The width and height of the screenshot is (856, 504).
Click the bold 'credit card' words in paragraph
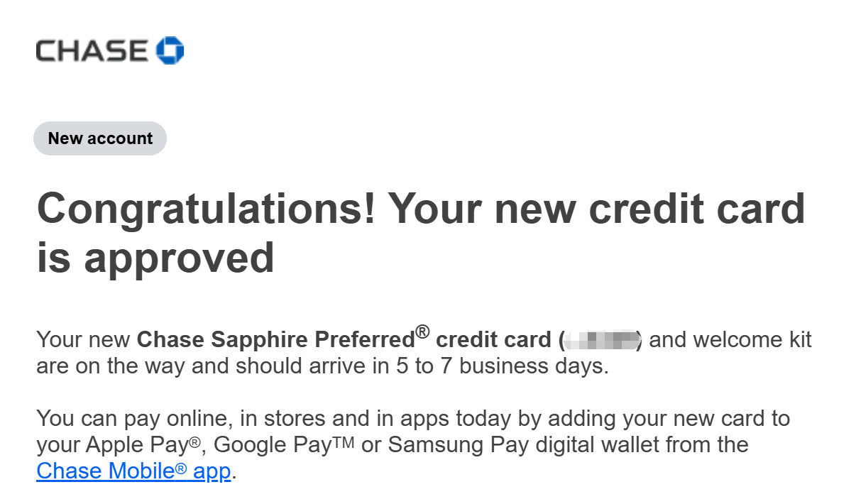[x=493, y=340]
